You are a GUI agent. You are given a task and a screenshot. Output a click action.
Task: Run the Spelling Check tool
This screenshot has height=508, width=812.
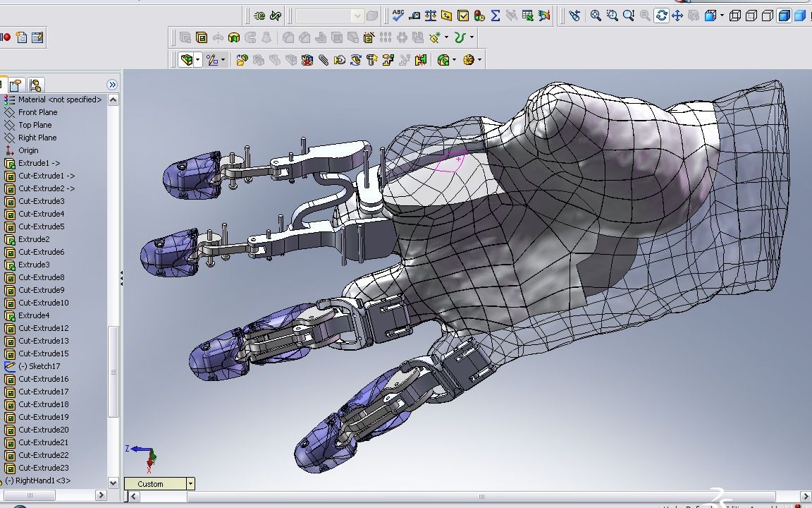pos(398,15)
